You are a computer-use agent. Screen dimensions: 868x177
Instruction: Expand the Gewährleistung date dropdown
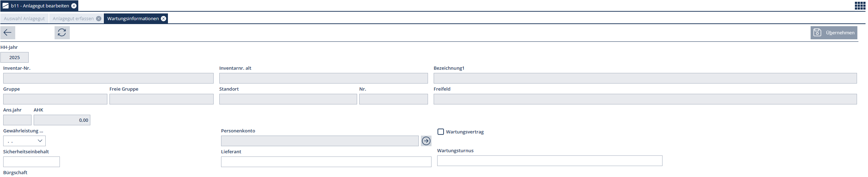tap(40, 141)
